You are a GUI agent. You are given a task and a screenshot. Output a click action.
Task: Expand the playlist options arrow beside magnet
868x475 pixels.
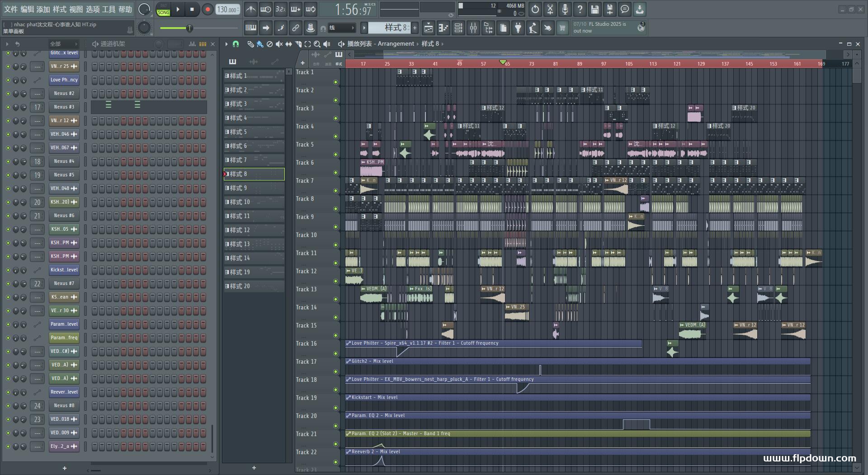[226, 44]
